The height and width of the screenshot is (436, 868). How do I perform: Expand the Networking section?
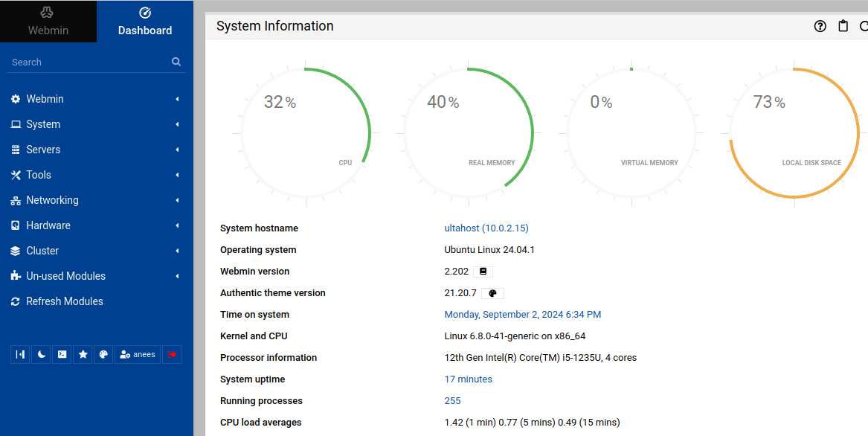pos(52,199)
